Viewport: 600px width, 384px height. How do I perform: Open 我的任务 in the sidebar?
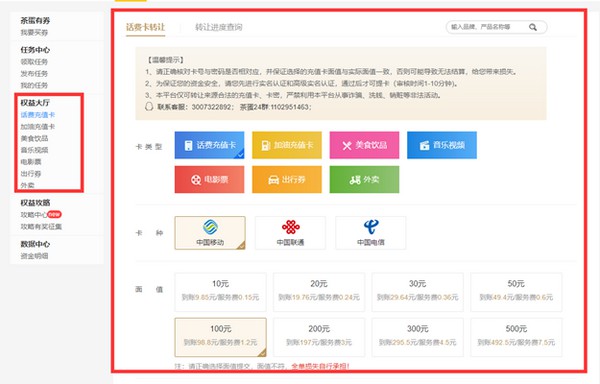[34, 85]
